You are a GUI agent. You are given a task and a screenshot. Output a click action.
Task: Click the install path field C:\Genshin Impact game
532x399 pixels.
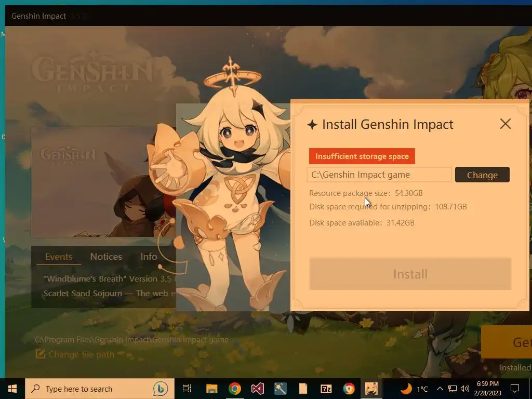[379, 175]
